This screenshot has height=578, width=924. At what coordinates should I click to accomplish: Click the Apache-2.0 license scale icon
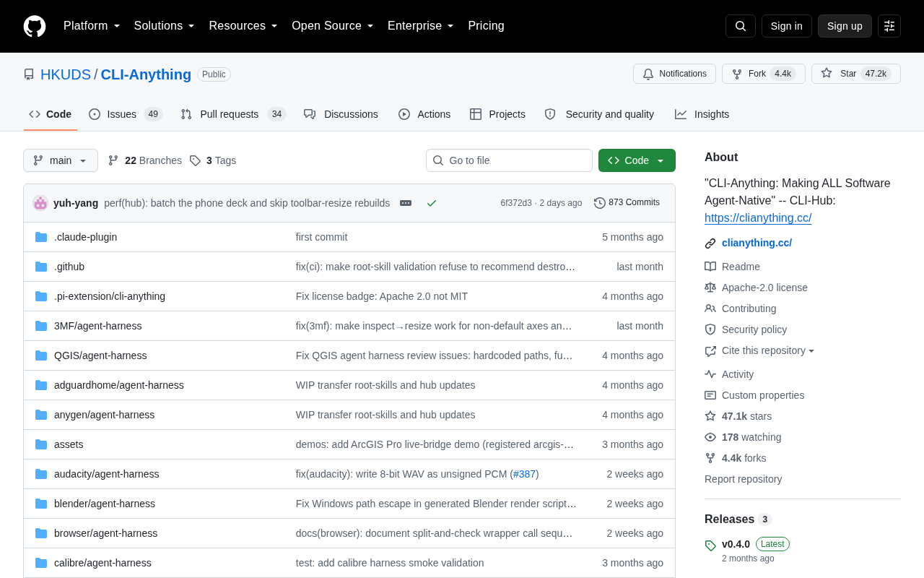tap(710, 288)
